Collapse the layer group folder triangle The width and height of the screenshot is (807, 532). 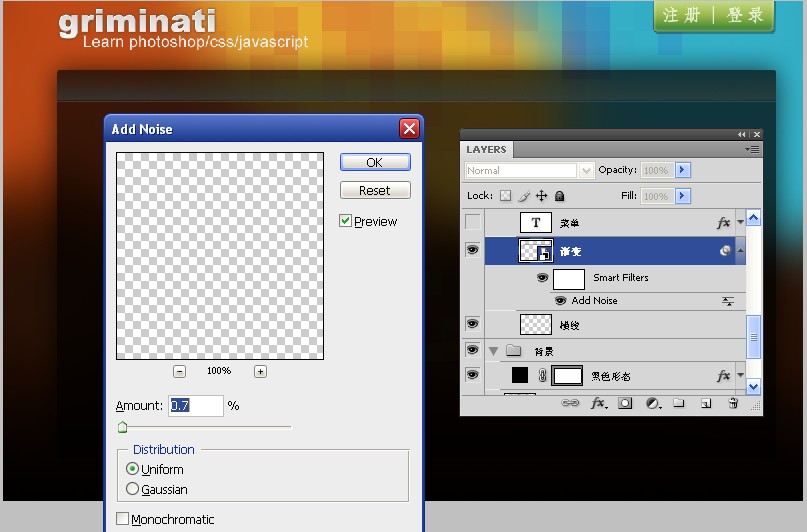point(493,351)
